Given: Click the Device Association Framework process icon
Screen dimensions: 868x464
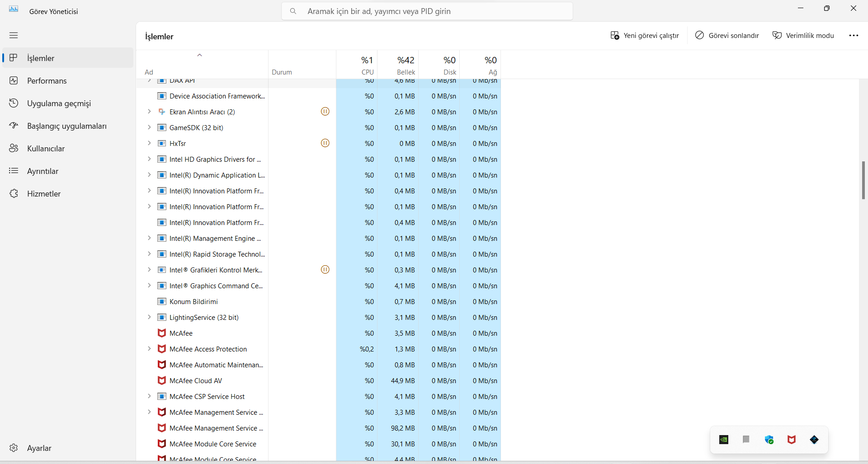Looking at the screenshot, I should [162, 96].
